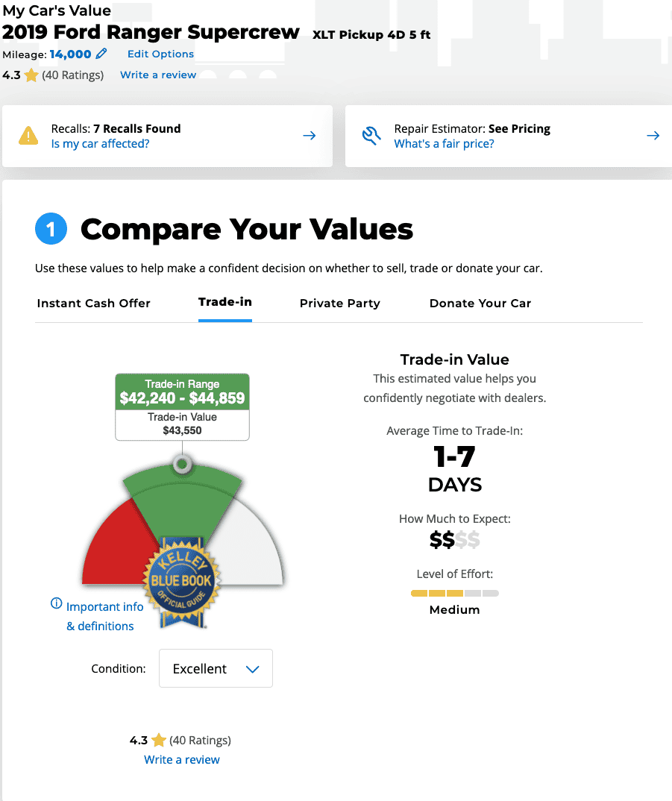This screenshot has height=801, width=672.
Task: Switch to the Private Party tab
Action: point(340,304)
